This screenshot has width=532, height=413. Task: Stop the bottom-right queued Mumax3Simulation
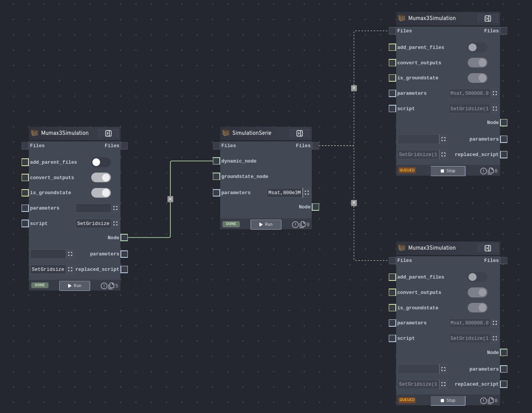(x=448, y=401)
